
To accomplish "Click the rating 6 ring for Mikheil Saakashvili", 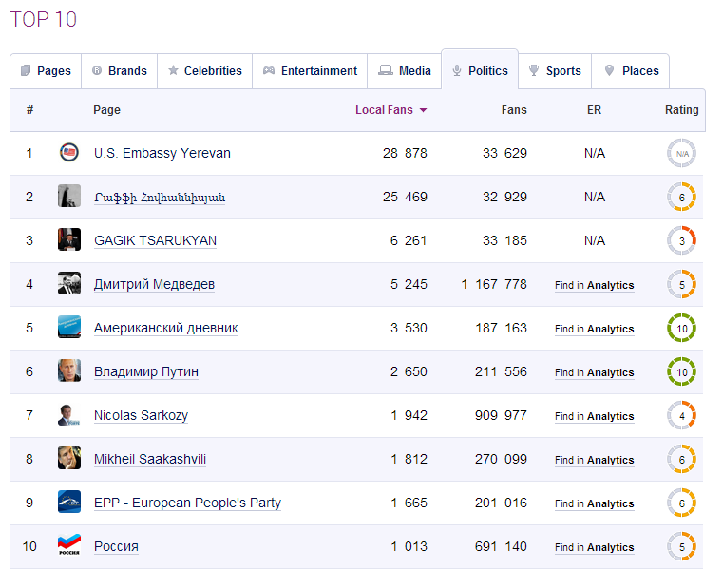I will point(681,460).
